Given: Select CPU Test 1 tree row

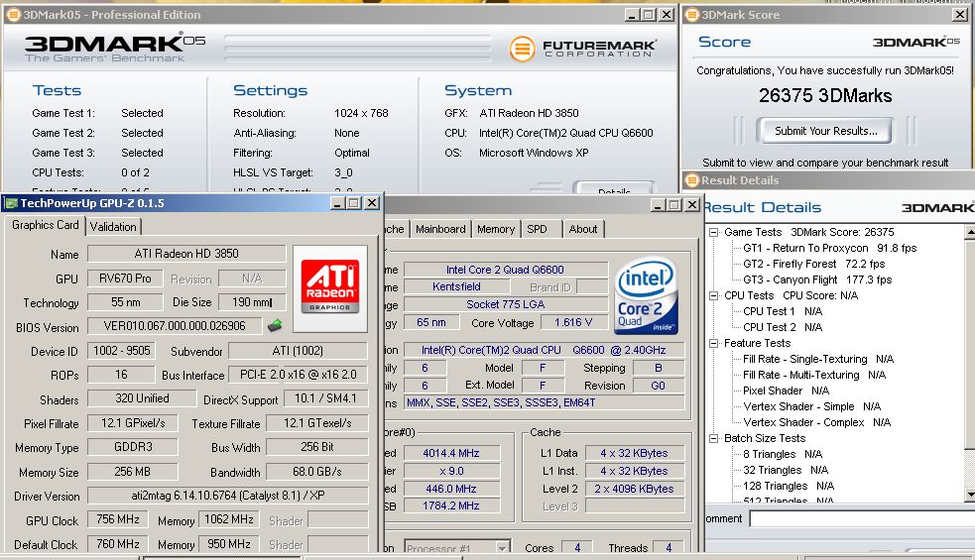Looking at the screenshot, I should pos(783,311).
